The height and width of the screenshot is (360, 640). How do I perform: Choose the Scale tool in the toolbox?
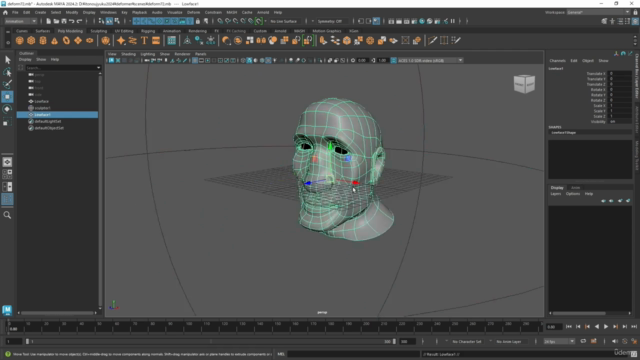(7, 122)
